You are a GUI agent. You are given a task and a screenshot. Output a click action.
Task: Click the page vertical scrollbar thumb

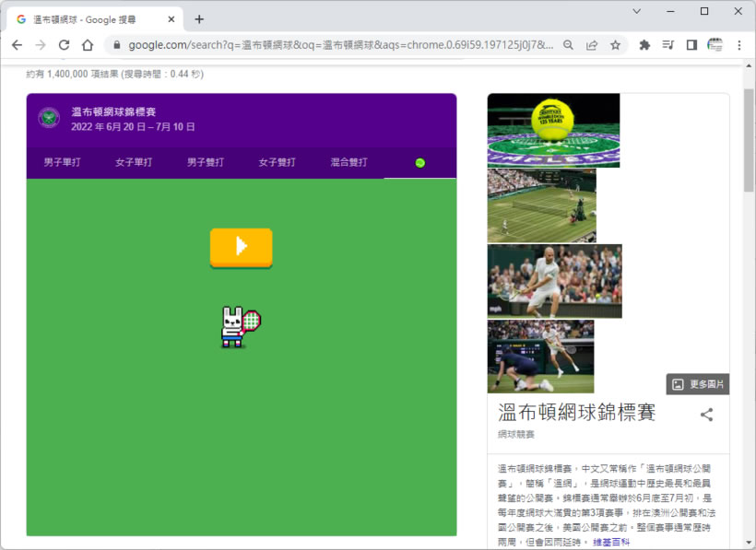click(749, 140)
